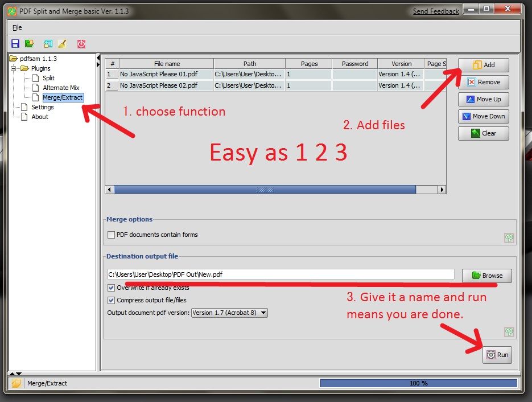Click the orange stacked pages status bar icon
Image resolution: width=532 pixels, height=402 pixels.
(x=16, y=383)
